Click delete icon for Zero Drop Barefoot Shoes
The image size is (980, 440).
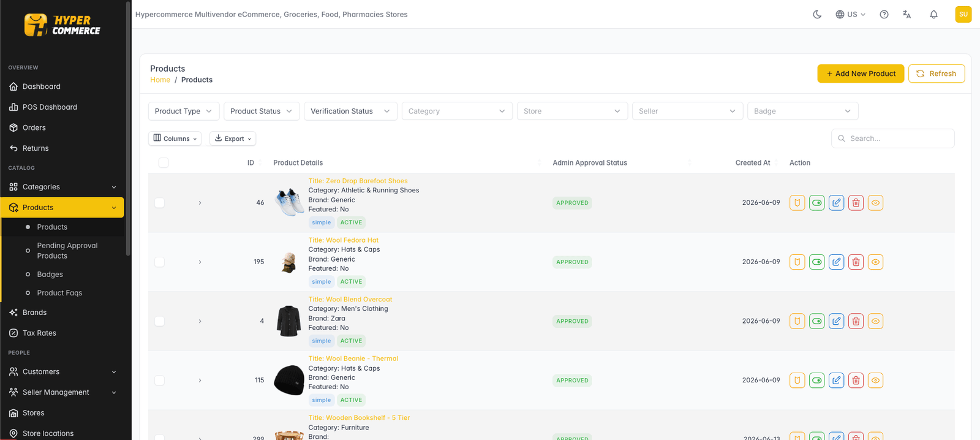coord(856,203)
